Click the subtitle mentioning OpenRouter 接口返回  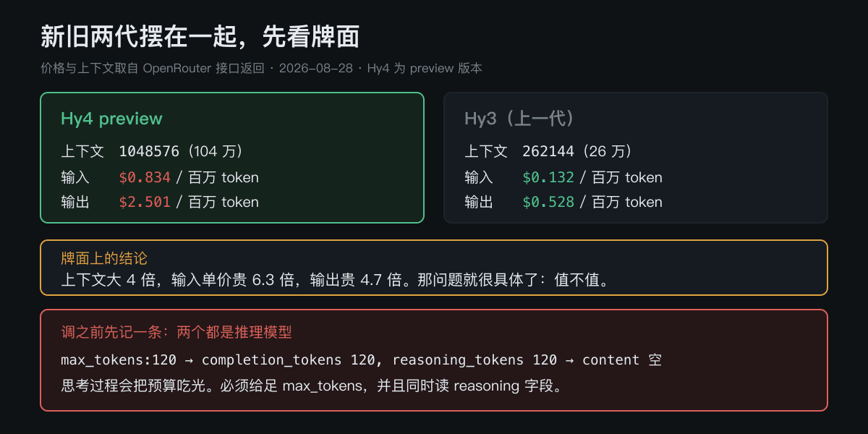pos(261,69)
